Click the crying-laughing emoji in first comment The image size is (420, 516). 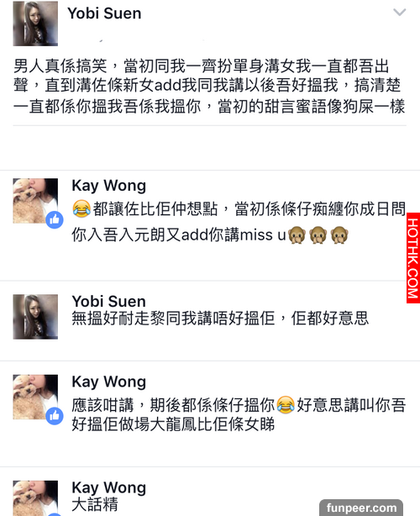coord(81,208)
